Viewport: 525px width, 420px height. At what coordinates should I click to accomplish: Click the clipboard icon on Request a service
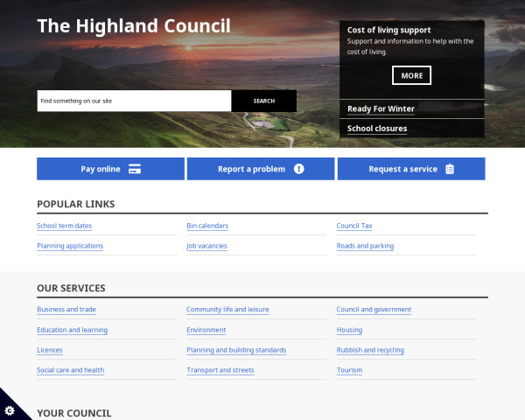click(449, 169)
